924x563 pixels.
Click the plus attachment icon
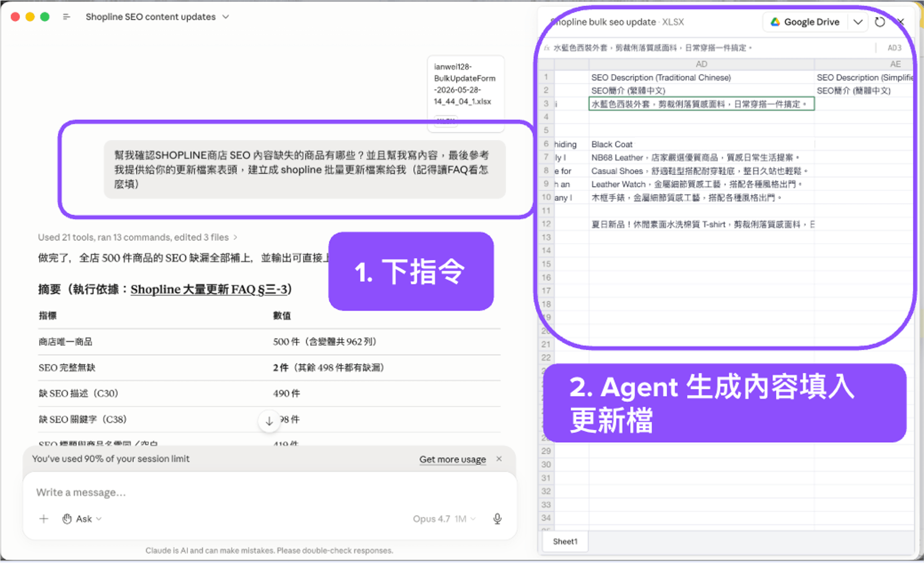pos(44,519)
